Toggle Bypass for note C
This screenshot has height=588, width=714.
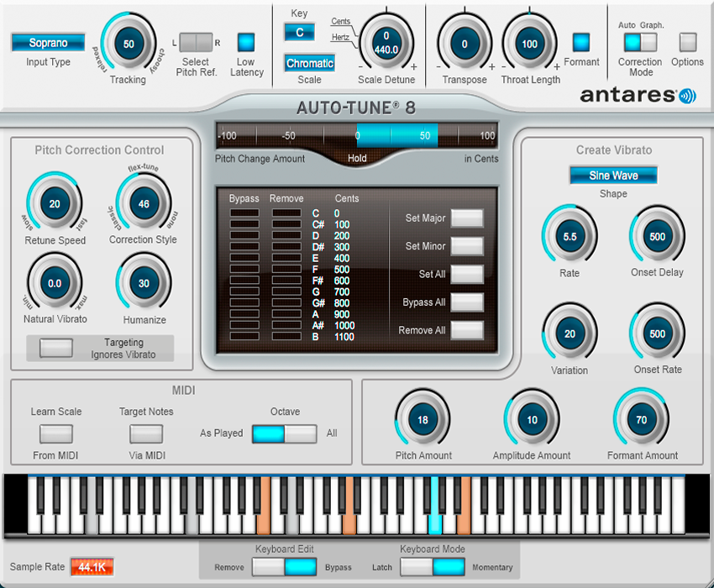tap(244, 213)
